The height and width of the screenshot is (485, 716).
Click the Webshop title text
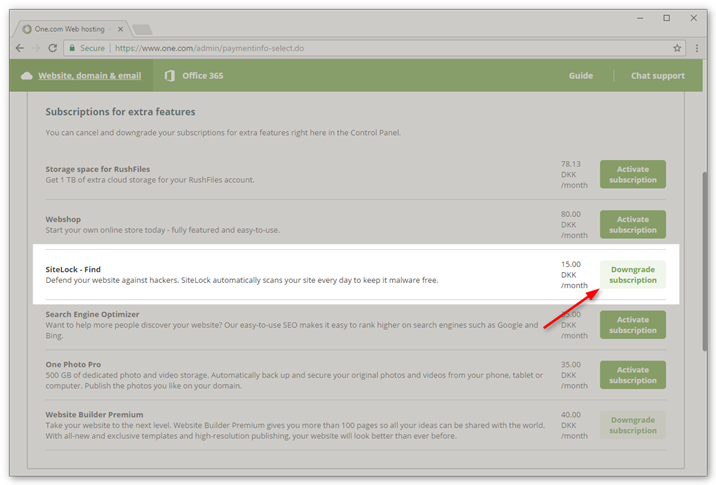(63, 219)
